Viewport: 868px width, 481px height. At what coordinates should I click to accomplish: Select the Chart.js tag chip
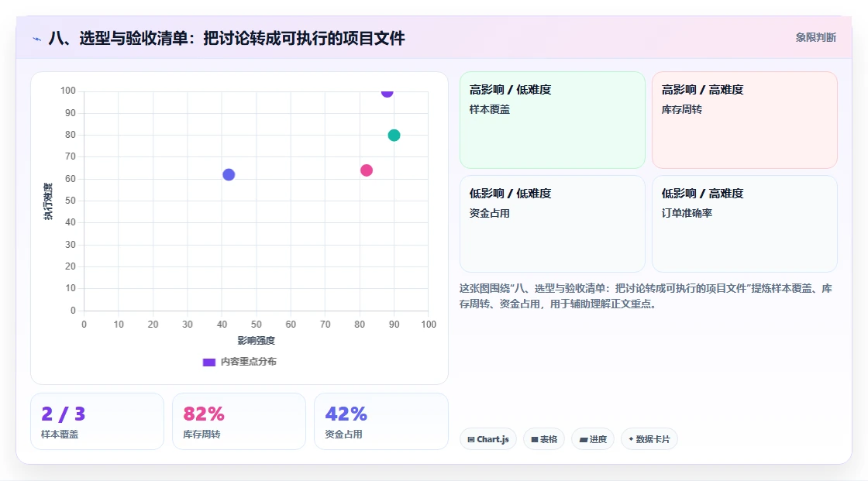tap(488, 439)
